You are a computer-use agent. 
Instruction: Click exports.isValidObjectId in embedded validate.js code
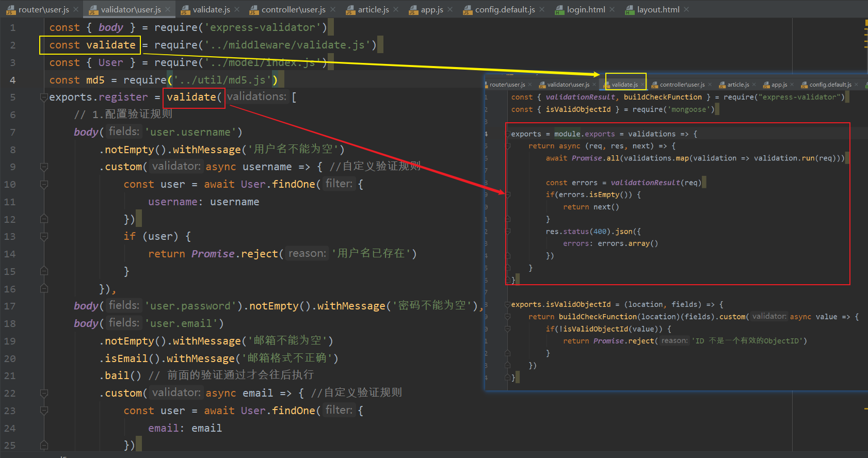pyautogui.click(x=561, y=304)
